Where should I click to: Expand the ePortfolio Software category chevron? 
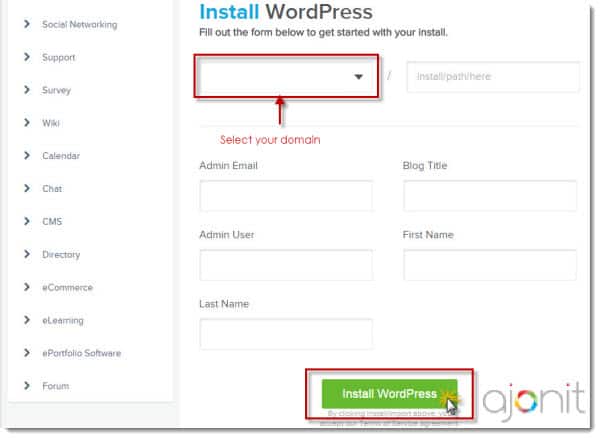[27, 353]
